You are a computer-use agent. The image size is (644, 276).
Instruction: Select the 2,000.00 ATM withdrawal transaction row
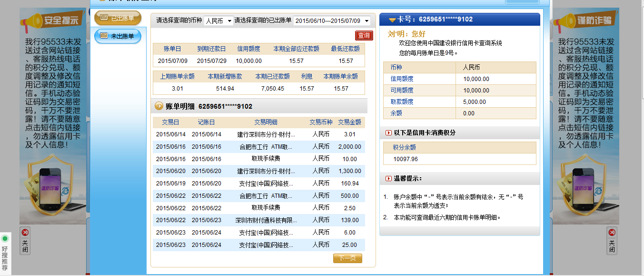(x=258, y=147)
